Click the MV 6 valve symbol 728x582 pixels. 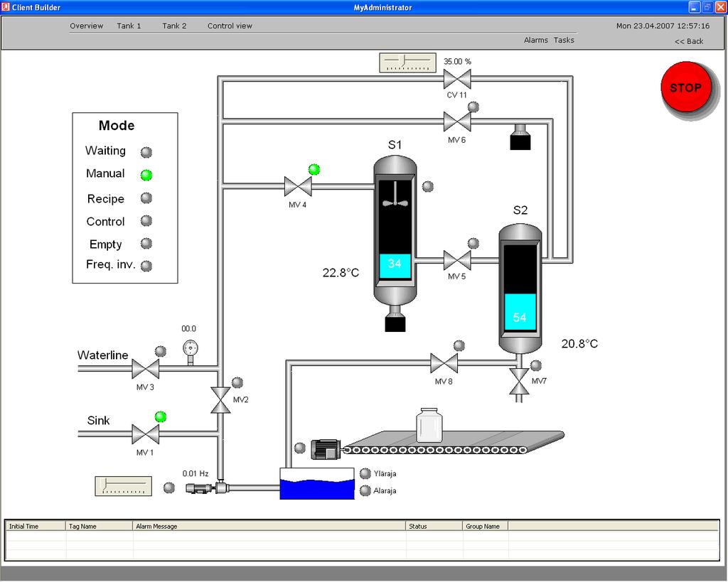tap(457, 122)
